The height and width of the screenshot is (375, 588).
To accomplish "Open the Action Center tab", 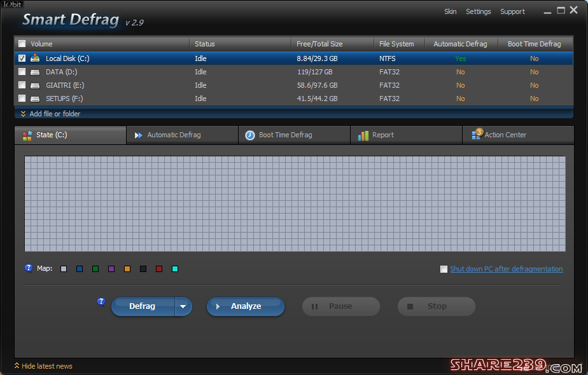I will (x=518, y=135).
